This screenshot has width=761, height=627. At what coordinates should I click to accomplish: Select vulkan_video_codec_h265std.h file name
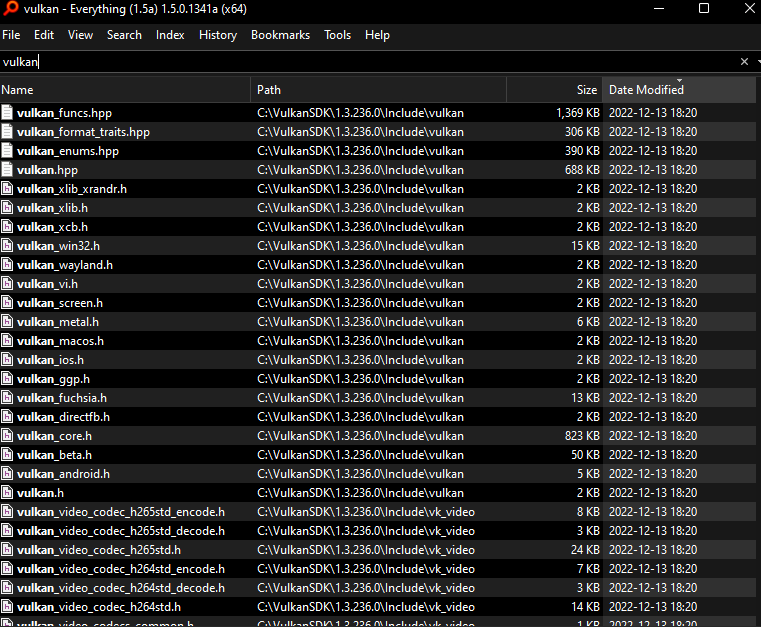pyautogui.click(x=99, y=550)
